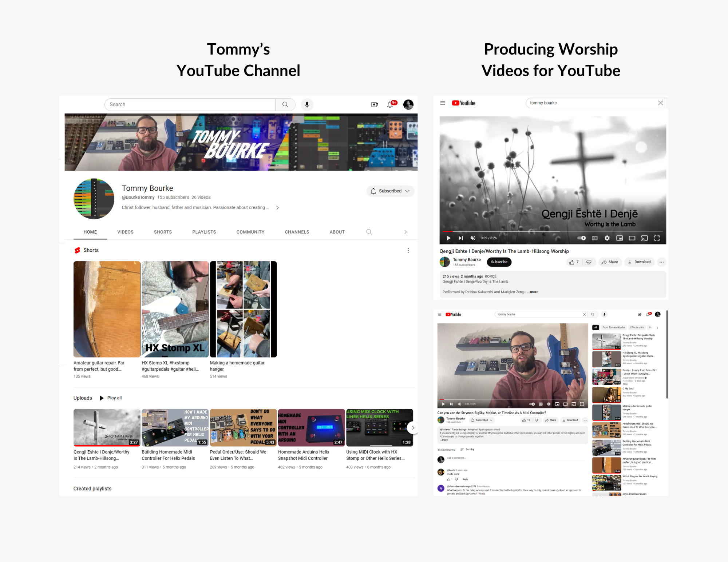Click the black Subscribe button
The height and width of the screenshot is (562, 728).
coord(499,262)
